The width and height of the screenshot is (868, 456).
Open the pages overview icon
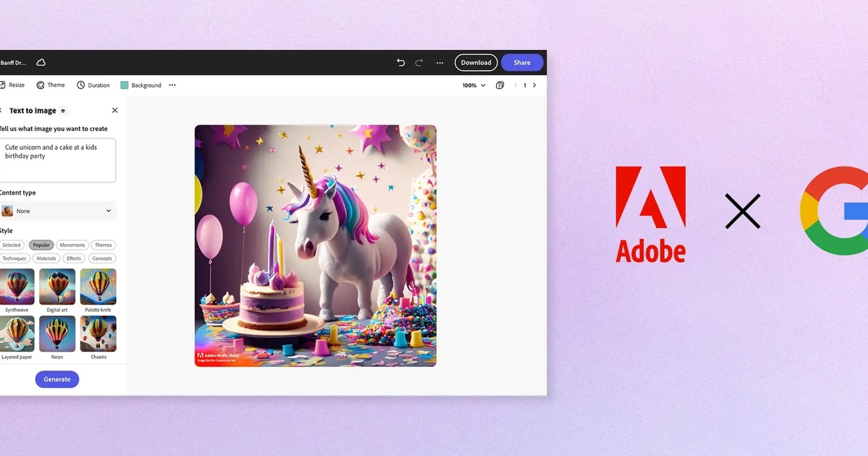[499, 85]
